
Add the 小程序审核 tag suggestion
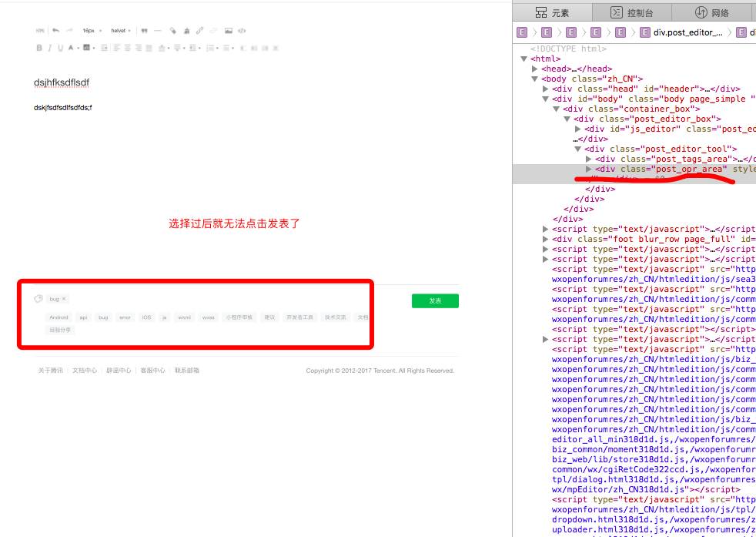(239, 317)
